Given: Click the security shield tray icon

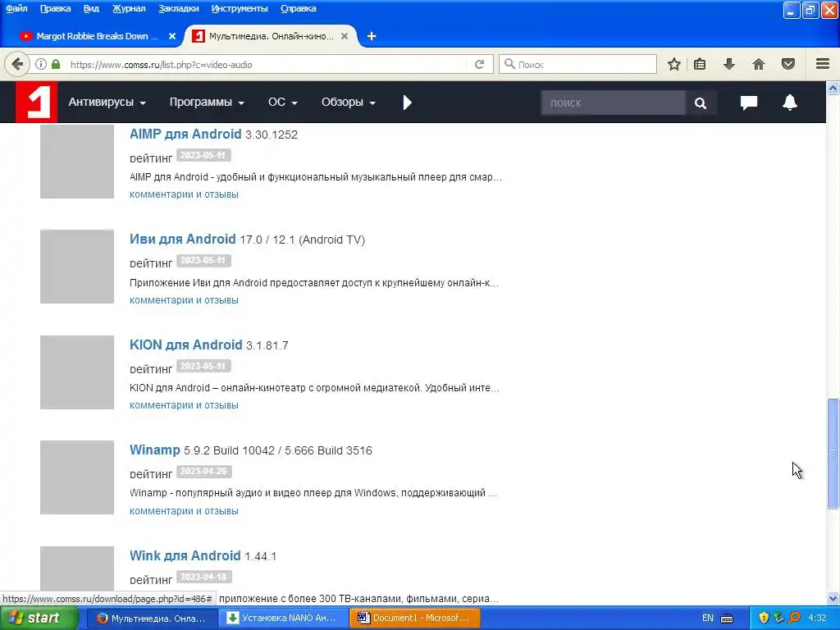Looking at the screenshot, I should click(764, 618).
